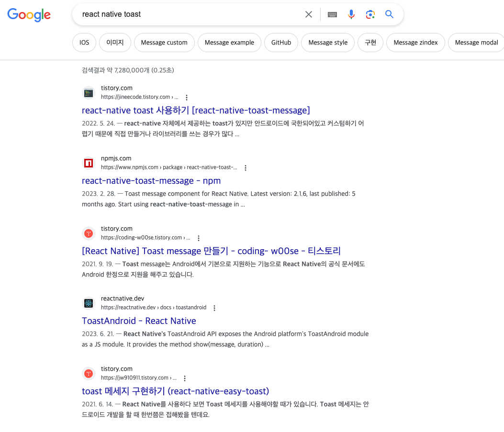Screen dimensions: 504x432
Task: Click the blue magnifier search button
Action: click(389, 14)
